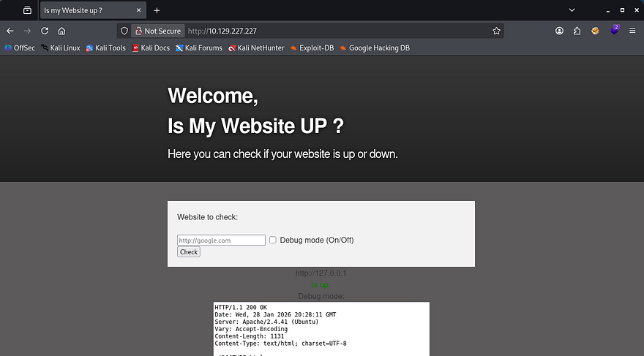The width and height of the screenshot is (644, 356).
Task: Enable the Debug mode checkbox
Action: pos(273,240)
